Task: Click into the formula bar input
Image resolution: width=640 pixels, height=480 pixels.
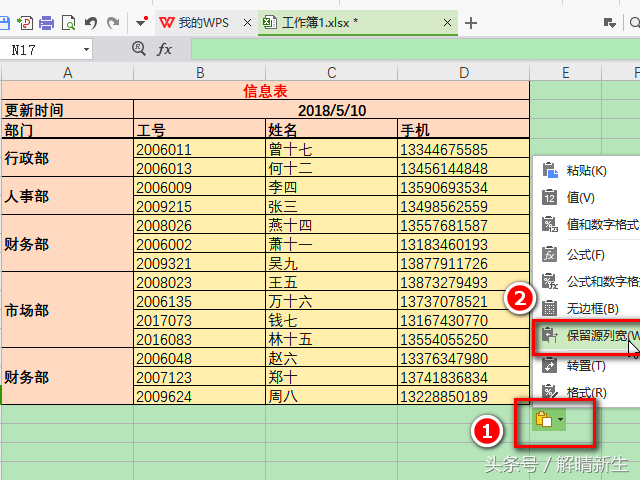Action: point(416,49)
